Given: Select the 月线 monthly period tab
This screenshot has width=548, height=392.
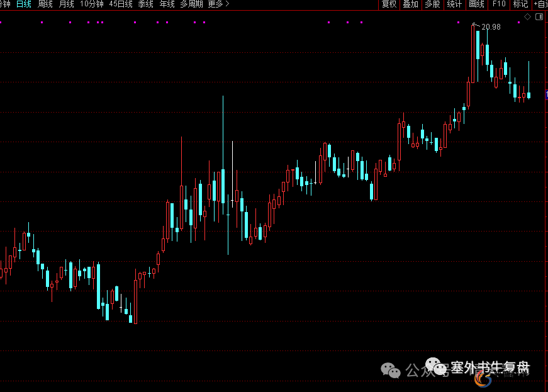Looking at the screenshot, I should tap(66, 4).
